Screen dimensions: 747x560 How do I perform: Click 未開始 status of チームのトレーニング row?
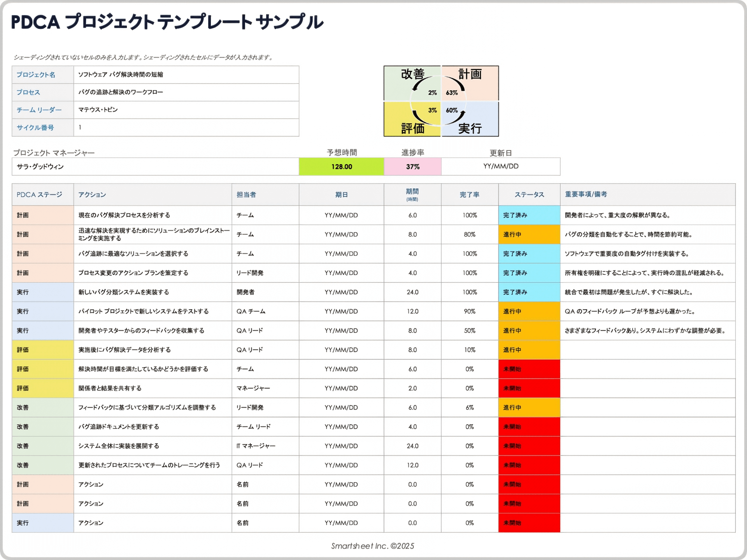(530, 465)
